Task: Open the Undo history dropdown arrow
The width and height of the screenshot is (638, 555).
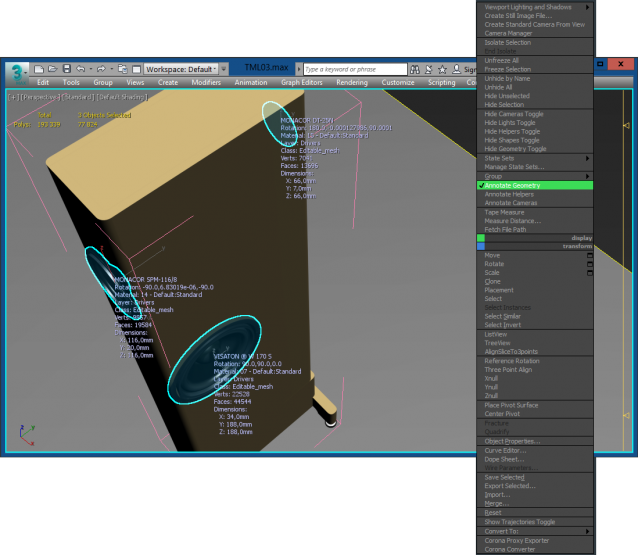Action: [90, 69]
